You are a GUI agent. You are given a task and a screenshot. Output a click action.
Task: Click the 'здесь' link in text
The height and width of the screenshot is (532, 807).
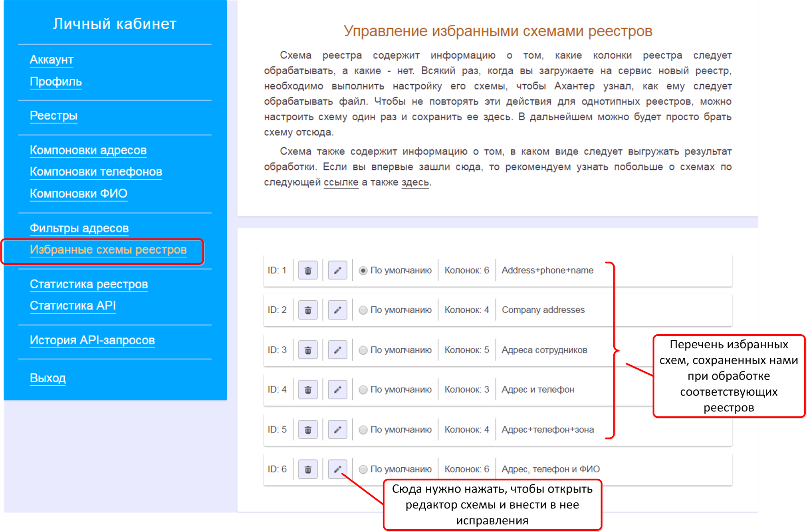click(415, 182)
